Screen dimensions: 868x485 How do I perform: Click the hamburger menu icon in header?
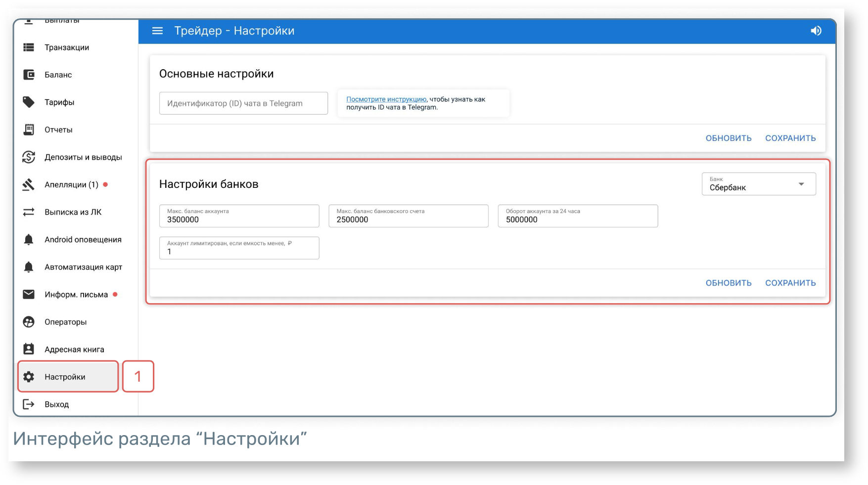coord(157,31)
